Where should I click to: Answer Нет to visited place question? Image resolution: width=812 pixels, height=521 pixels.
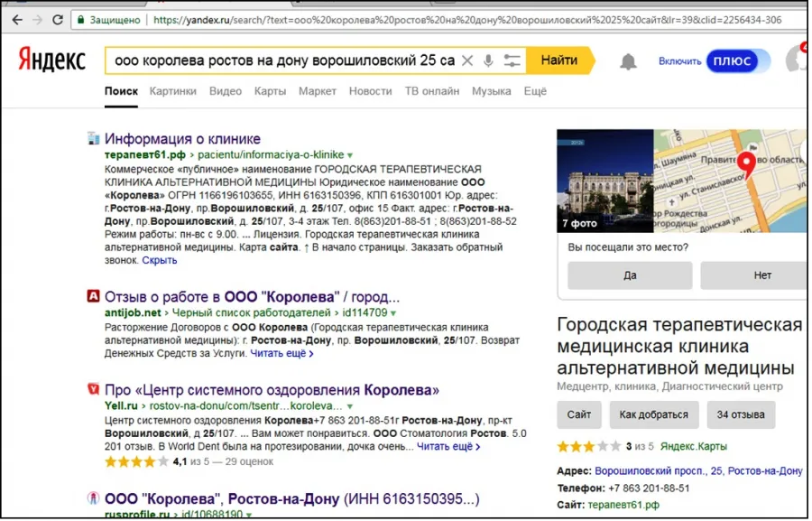pos(755,275)
